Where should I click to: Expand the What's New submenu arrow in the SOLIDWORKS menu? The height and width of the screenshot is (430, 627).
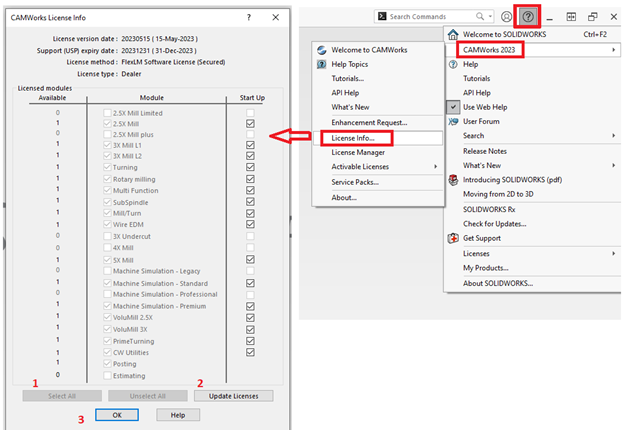point(613,166)
